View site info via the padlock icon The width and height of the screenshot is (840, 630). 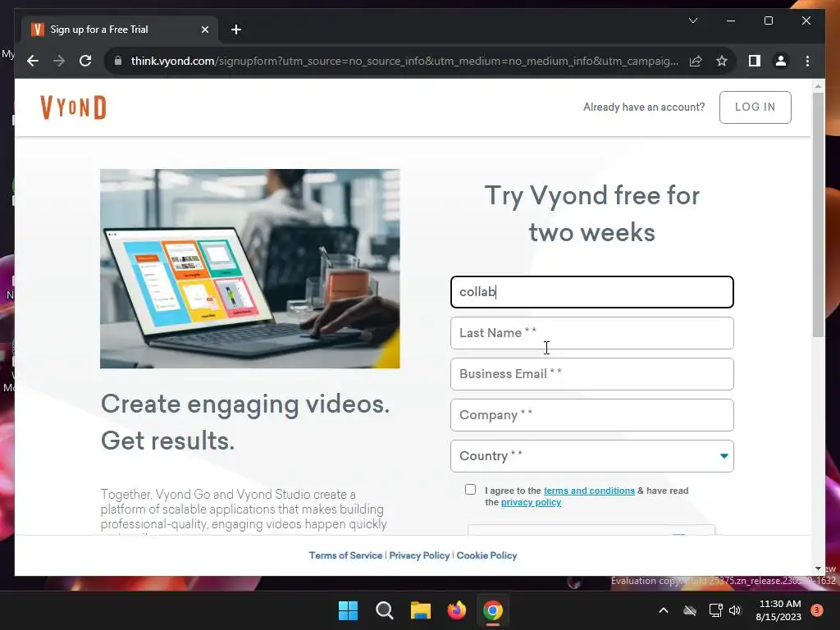(x=118, y=61)
